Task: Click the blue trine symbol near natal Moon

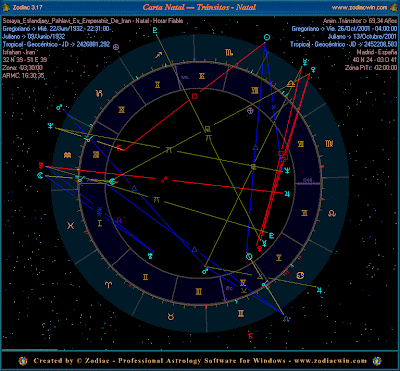Action: (134, 188)
